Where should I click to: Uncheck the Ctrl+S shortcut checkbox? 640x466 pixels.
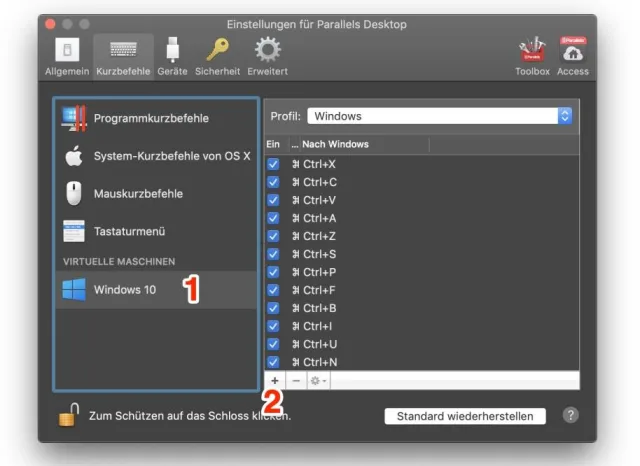click(x=273, y=254)
